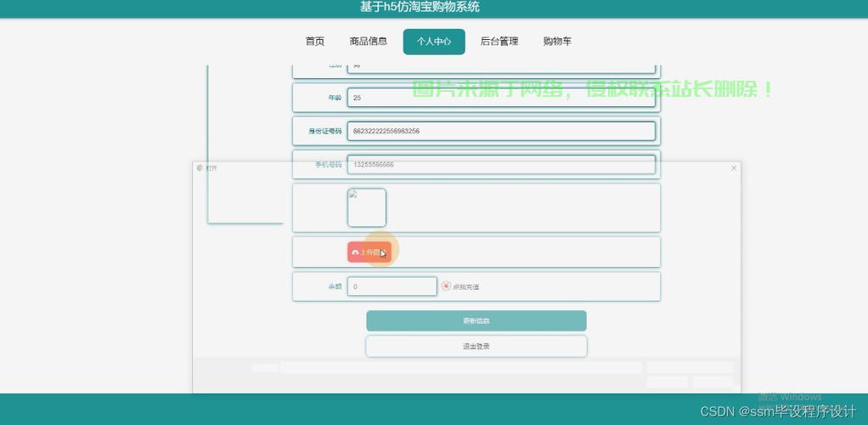Click the 余额 balance input field
Screen dimensions: 868x425
coord(392,286)
